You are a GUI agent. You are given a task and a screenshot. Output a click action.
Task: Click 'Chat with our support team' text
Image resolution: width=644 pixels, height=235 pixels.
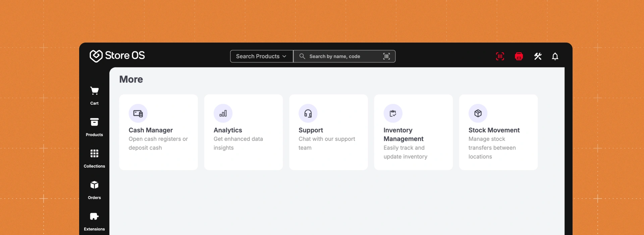tap(327, 143)
